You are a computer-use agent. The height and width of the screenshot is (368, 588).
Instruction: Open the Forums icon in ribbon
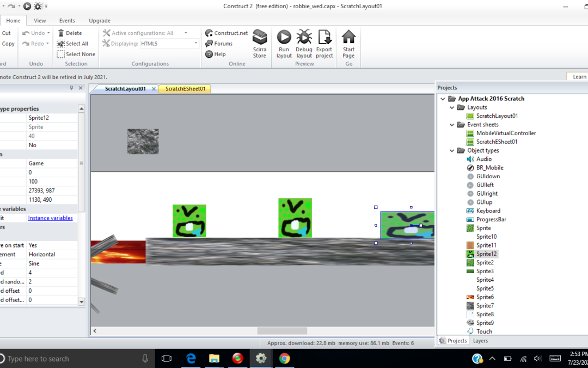(209, 44)
